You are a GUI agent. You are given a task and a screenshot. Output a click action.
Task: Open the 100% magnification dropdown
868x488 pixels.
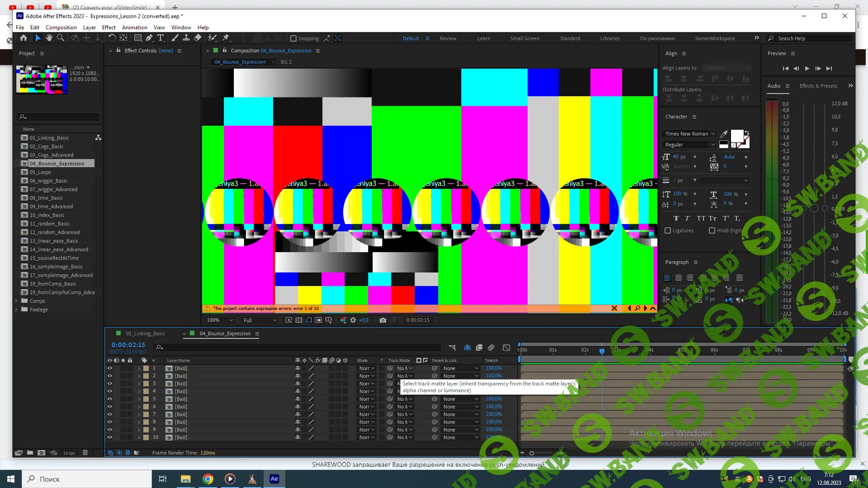220,320
